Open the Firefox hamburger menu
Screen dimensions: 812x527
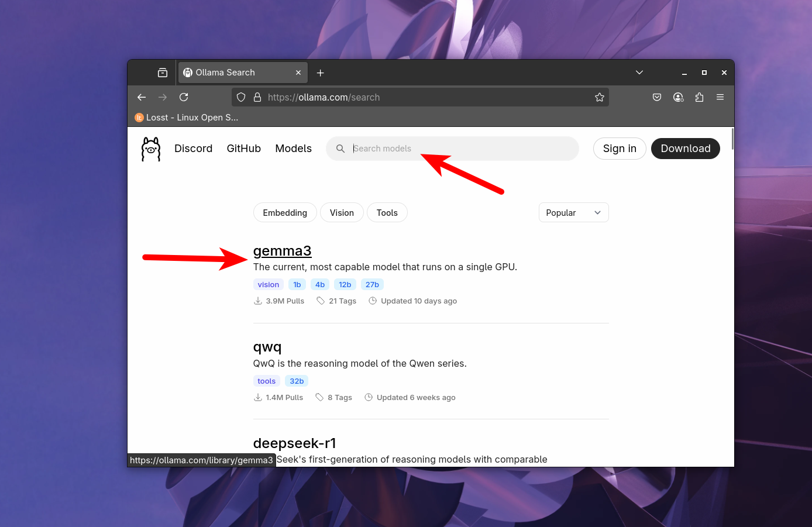point(720,97)
